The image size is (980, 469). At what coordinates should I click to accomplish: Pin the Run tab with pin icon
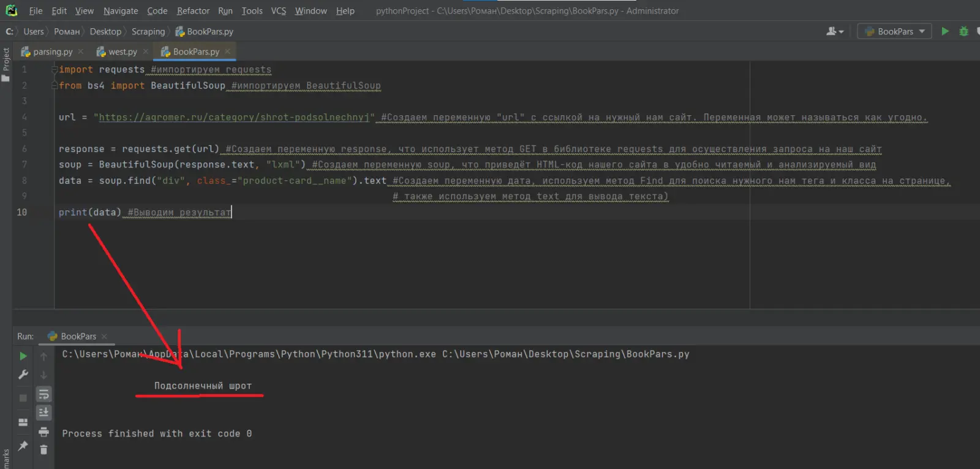pyautogui.click(x=23, y=446)
